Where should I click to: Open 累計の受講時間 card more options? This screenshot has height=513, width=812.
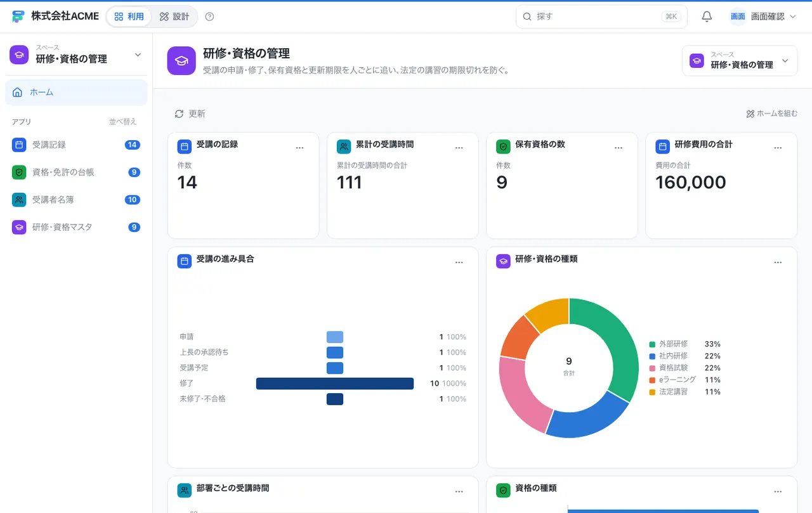click(x=459, y=148)
